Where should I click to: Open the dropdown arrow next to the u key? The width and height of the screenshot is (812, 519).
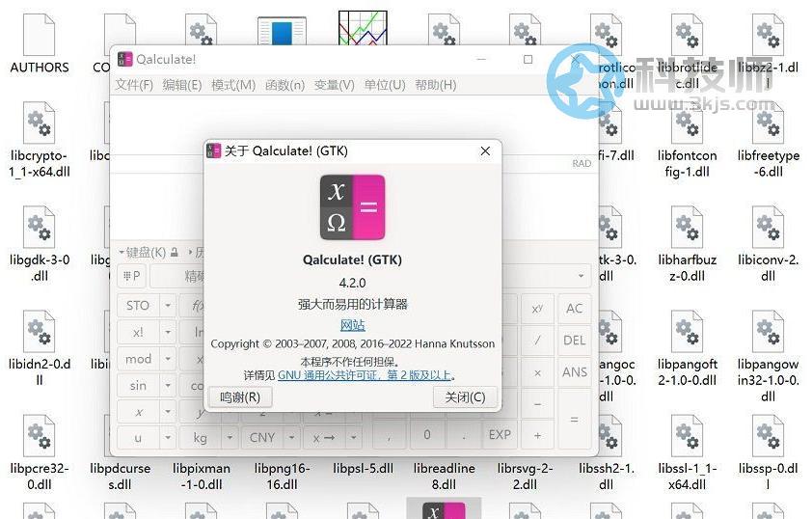[x=168, y=438]
